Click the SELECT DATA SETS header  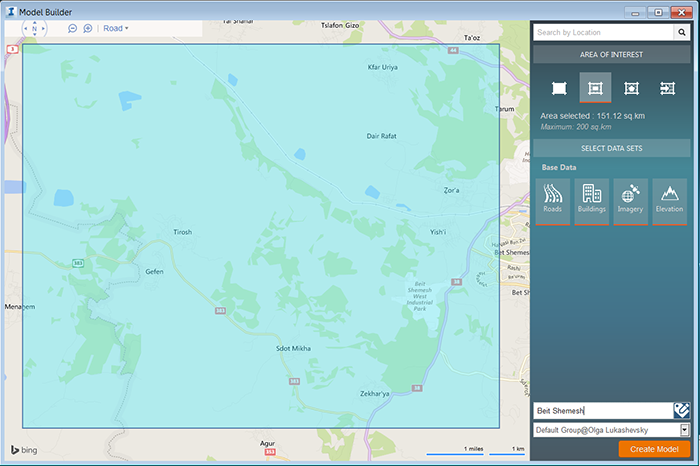click(612, 148)
